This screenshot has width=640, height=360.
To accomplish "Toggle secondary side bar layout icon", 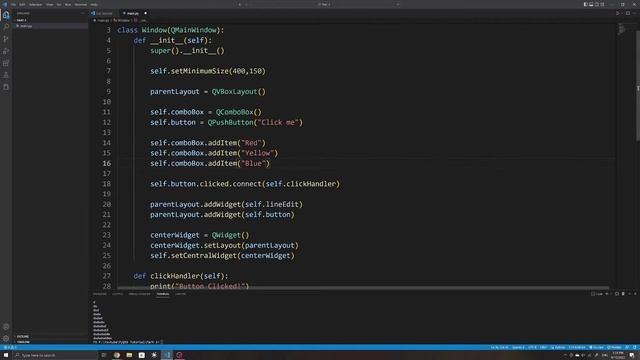I will coord(597,4).
